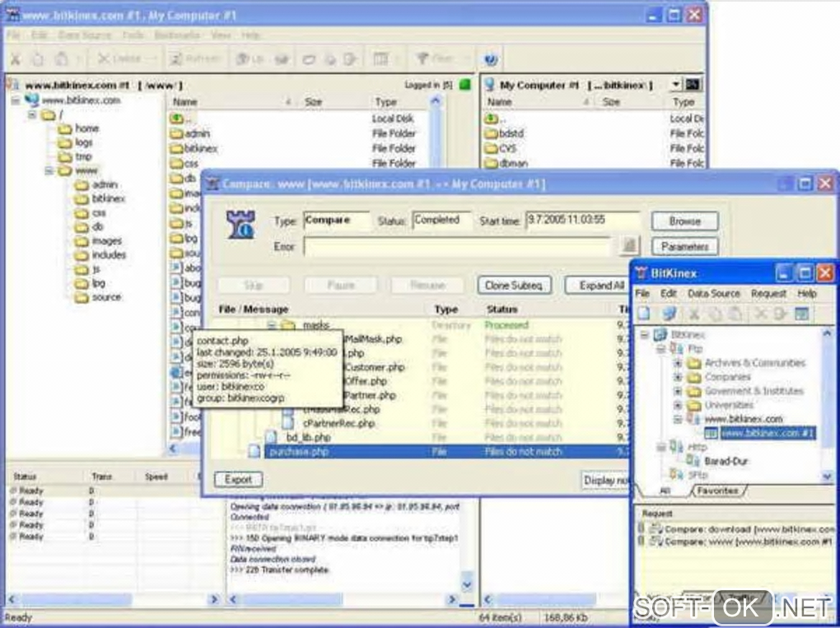Click the Refresh toolbar button
Viewport: 840px width, 628px height.
tap(195, 58)
